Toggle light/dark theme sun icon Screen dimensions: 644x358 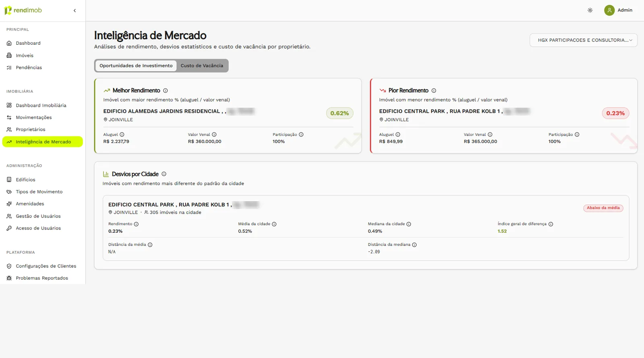click(590, 10)
